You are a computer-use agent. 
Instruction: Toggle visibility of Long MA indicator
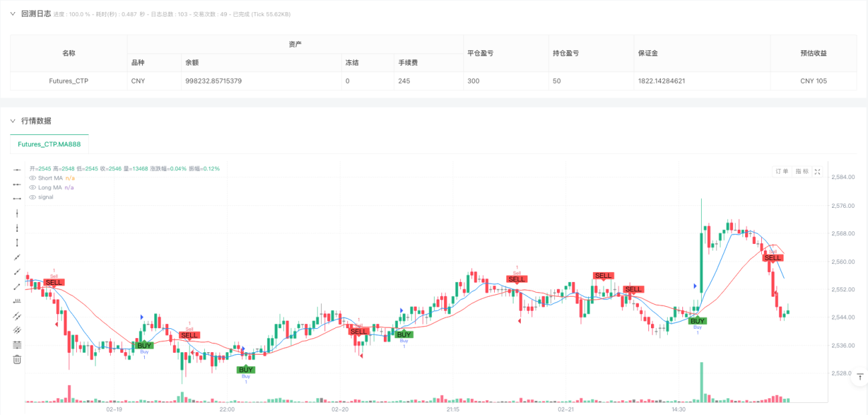[x=32, y=187]
